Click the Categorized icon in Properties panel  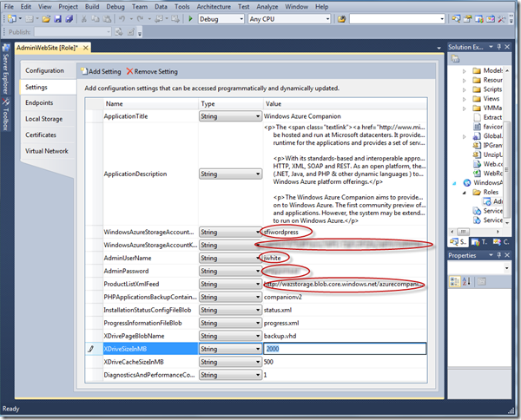[454, 281]
